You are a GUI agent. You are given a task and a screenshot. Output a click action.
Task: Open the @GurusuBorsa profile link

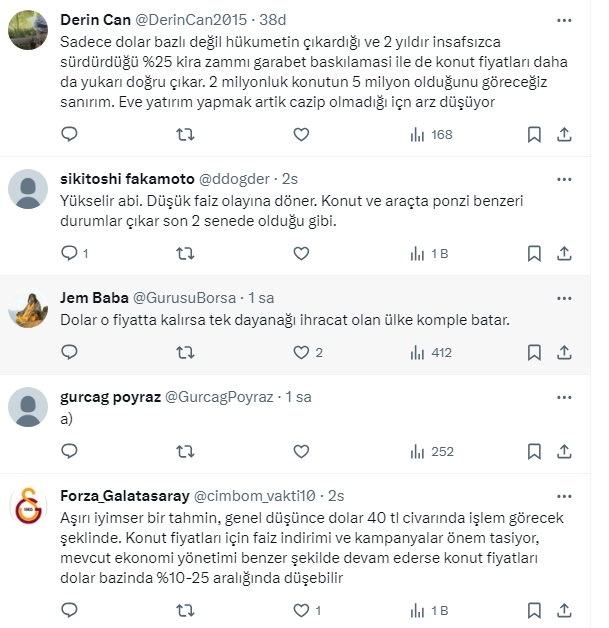point(185,297)
